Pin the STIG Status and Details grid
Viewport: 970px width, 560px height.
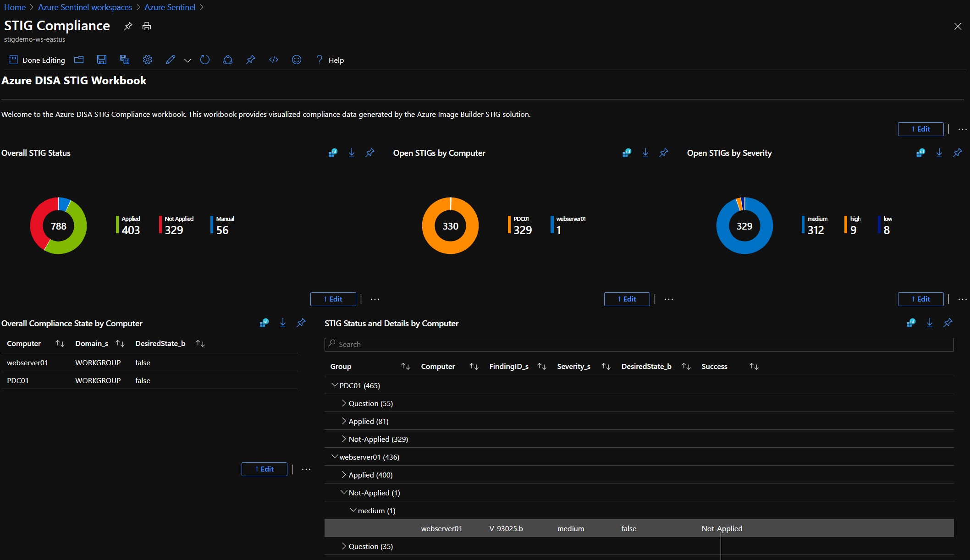pos(948,323)
